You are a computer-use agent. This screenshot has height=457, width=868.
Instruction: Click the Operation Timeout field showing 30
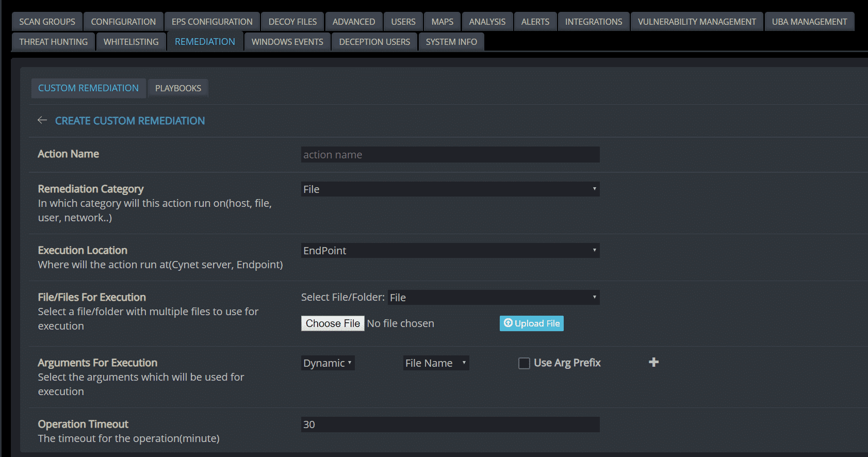coord(450,425)
